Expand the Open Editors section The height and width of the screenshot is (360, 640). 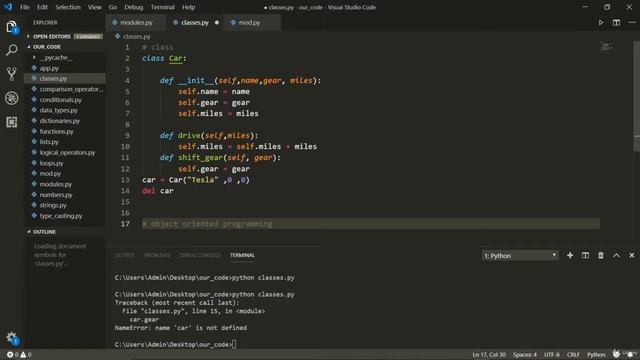point(65,36)
